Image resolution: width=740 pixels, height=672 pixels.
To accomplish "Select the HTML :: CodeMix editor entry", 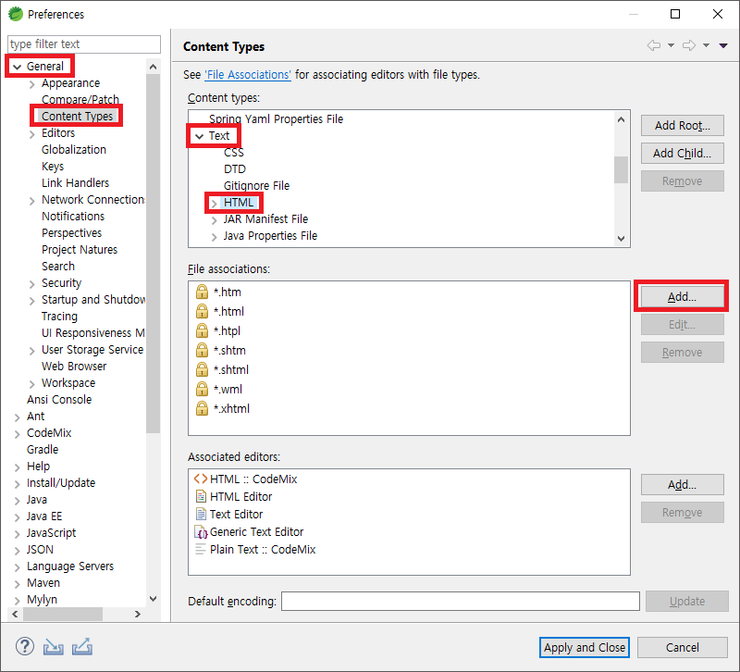I will (253, 479).
